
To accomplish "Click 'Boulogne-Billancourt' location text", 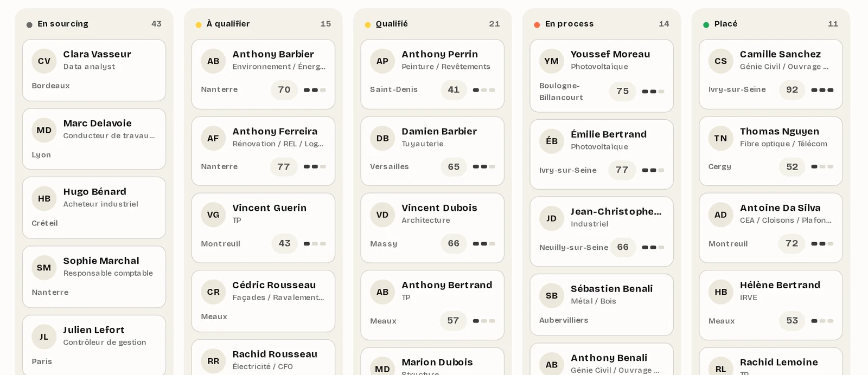I will [561, 92].
